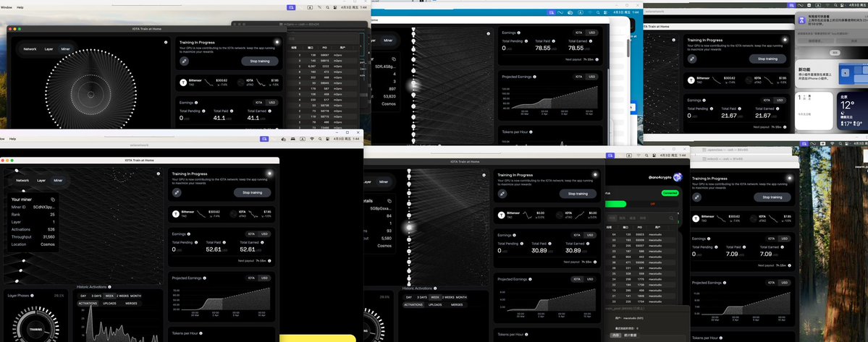Choose the MONTH range in the 52.61 window
Image resolution: width=868 pixels, height=342 pixels.
click(135, 296)
